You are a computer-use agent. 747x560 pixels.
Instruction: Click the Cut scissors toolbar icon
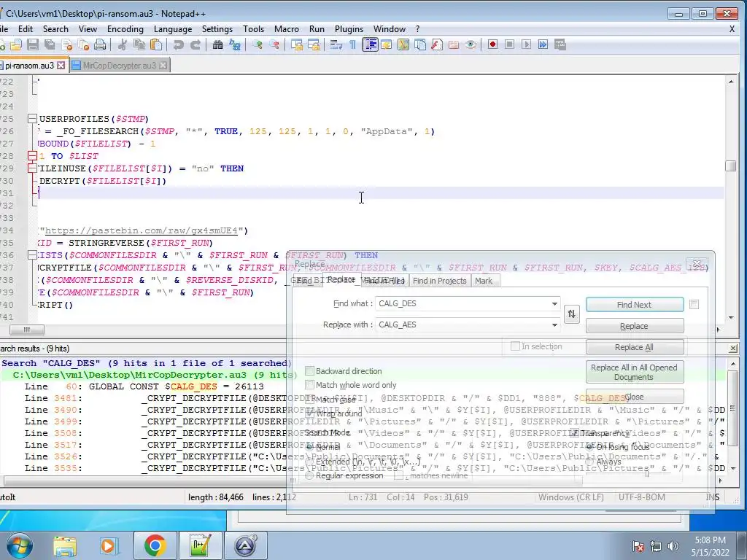click(x=123, y=44)
